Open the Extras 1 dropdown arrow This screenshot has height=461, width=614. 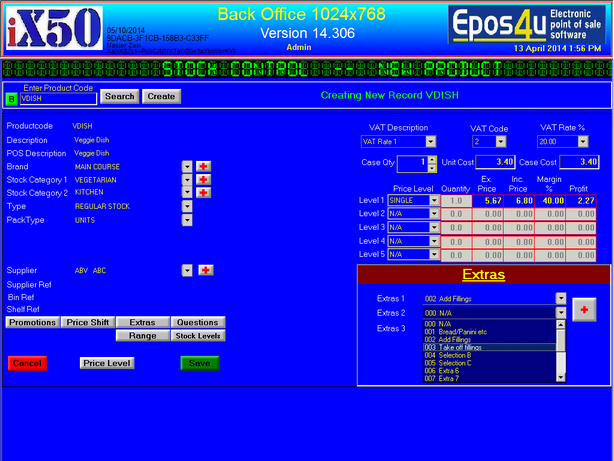(x=561, y=298)
